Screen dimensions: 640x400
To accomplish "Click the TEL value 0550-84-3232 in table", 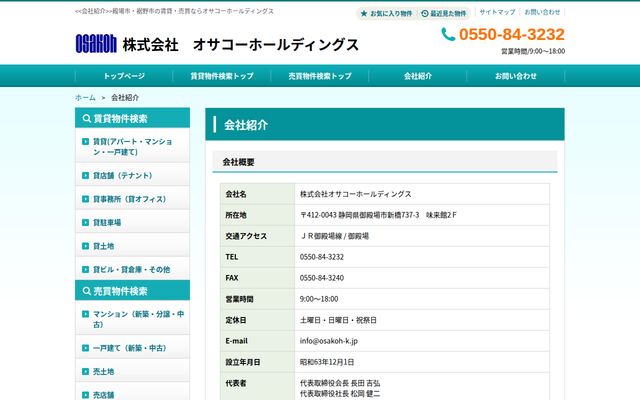I will [322, 257].
